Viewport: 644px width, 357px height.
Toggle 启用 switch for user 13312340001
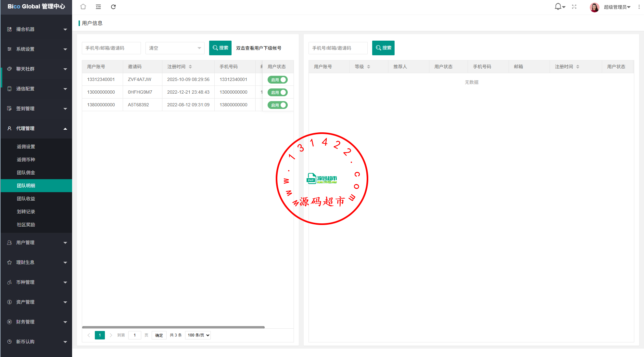pos(278,80)
